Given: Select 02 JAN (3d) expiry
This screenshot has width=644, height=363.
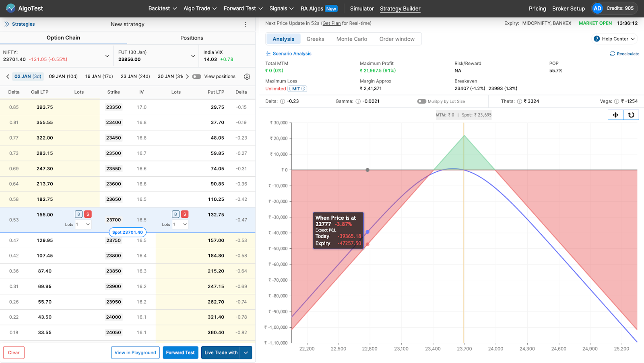Looking at the screenshot, I should point(28,76).
